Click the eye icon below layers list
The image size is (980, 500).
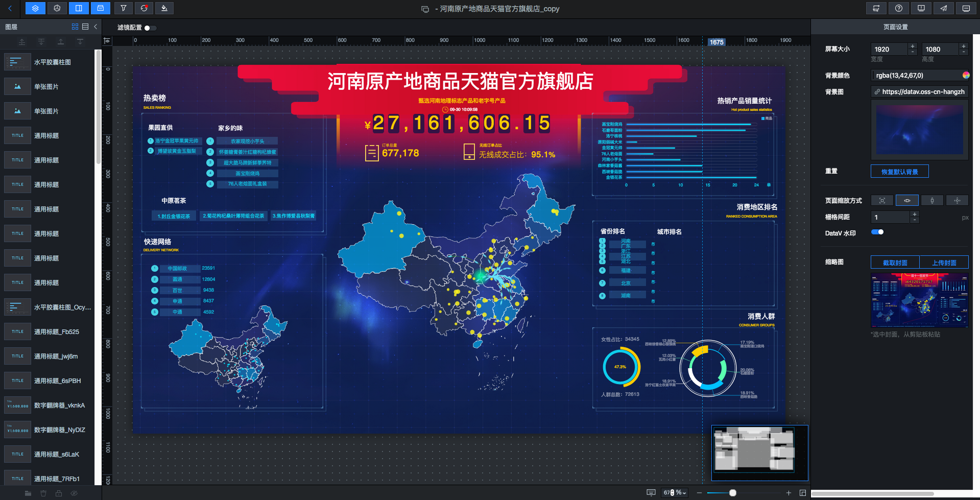[74, 493]
